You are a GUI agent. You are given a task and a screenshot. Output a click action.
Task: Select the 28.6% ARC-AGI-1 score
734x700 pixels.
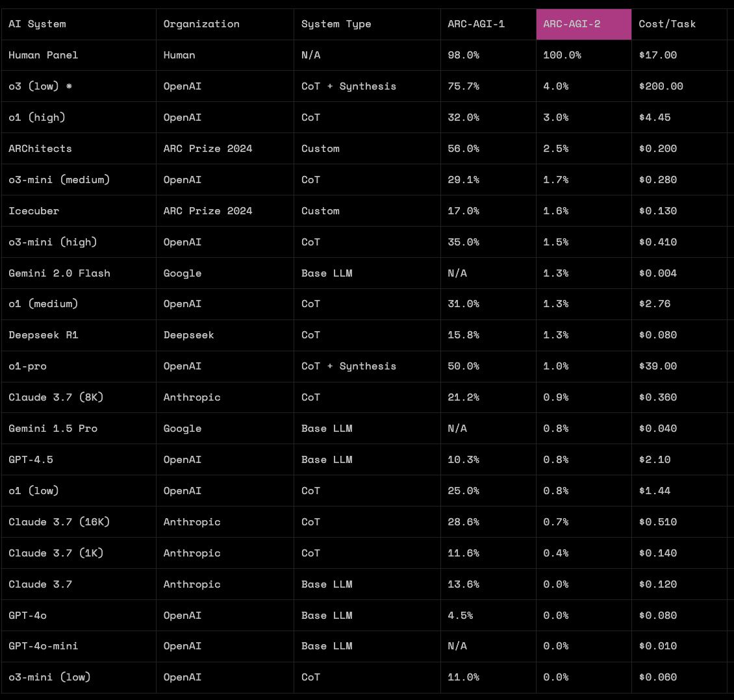463,521
